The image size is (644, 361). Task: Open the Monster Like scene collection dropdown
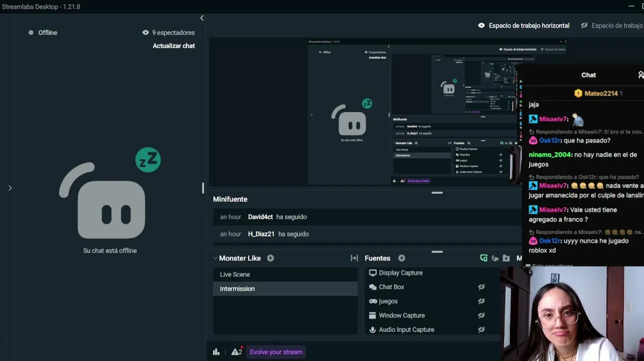tap(215, 258)
